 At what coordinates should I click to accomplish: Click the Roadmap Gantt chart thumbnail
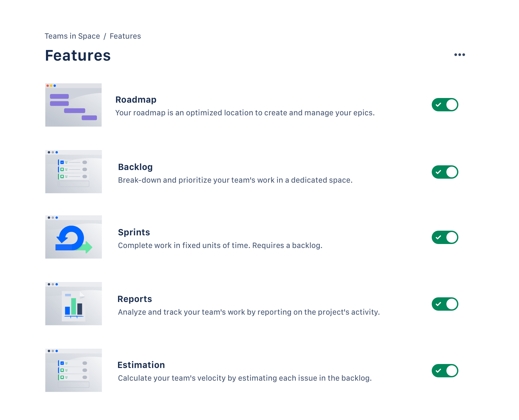pos(73,105)
